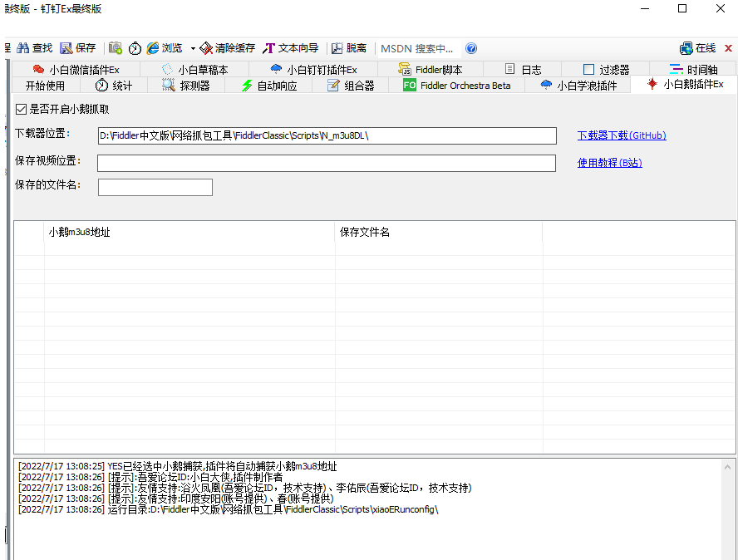This screenshot has height=560, width=738.
Task: Close the toolbar with red X
Action: click(728, 48)
